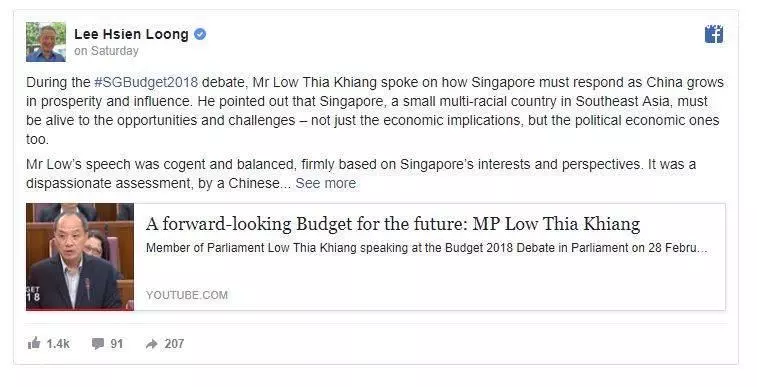This screenshot has width=757, height=387.
Task: View the 91 comments count
Action: (116, 344)
